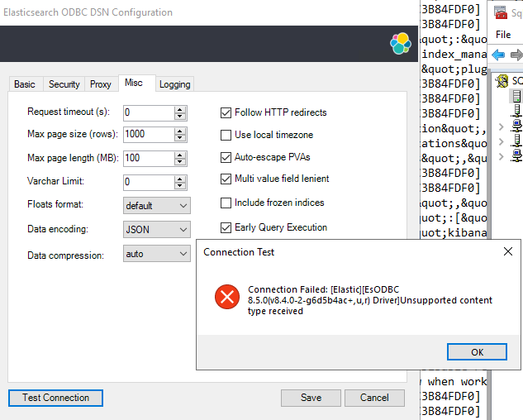The image size is (523, 420).
Task: Switch to the Logging tab
Action: coord(175,84)
